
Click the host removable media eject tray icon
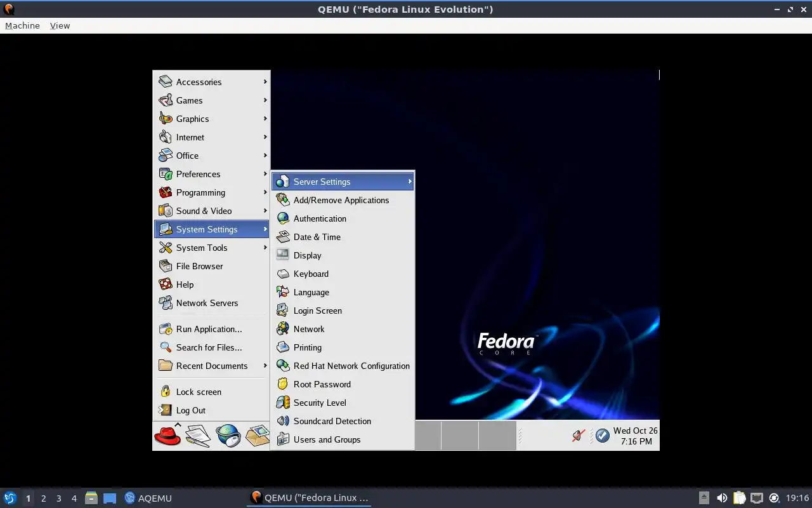[x=704, y=498]
